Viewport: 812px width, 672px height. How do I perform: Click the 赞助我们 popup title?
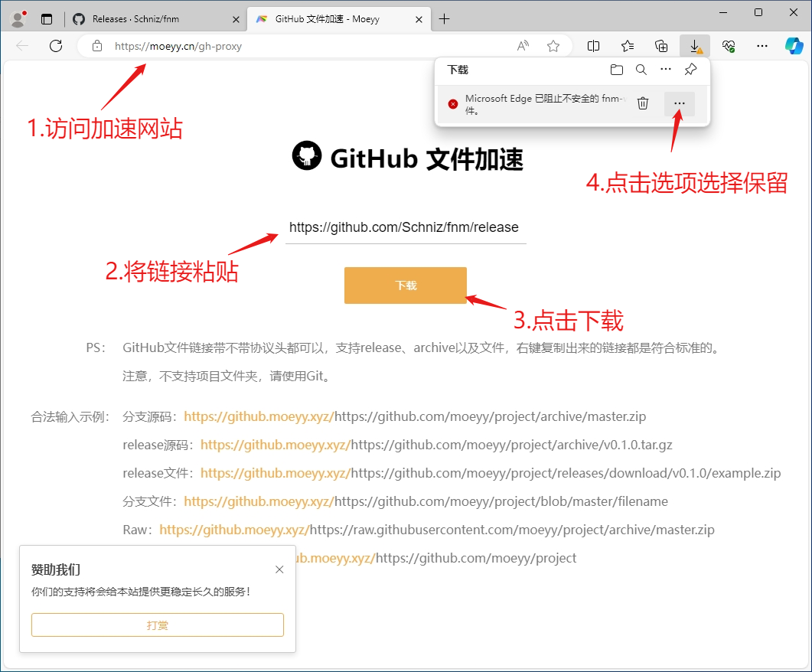(56, 569)
